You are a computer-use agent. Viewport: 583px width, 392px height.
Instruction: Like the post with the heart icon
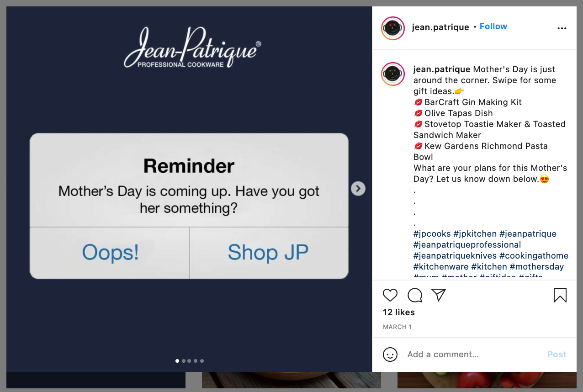coord(390,295)
